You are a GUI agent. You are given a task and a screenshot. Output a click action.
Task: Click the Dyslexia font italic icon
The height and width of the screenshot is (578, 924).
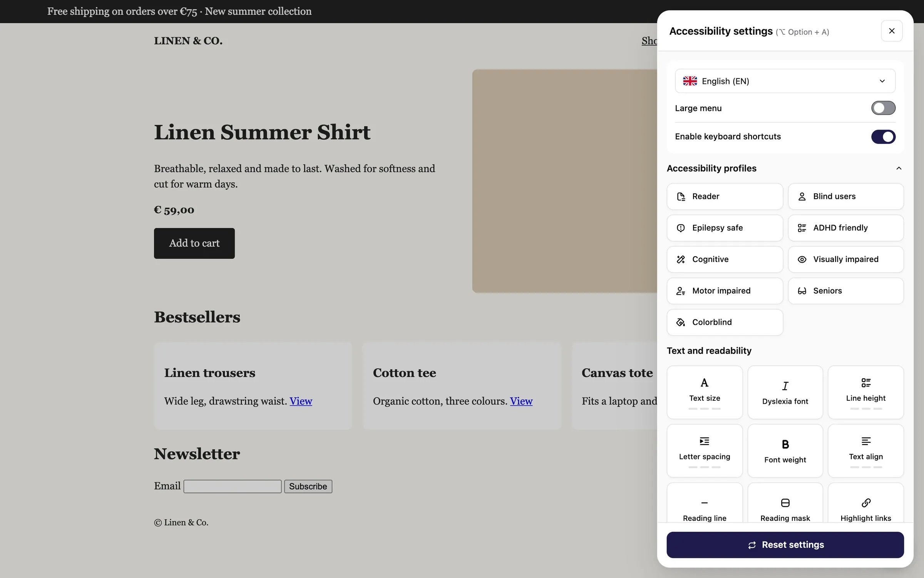(785, 386)
